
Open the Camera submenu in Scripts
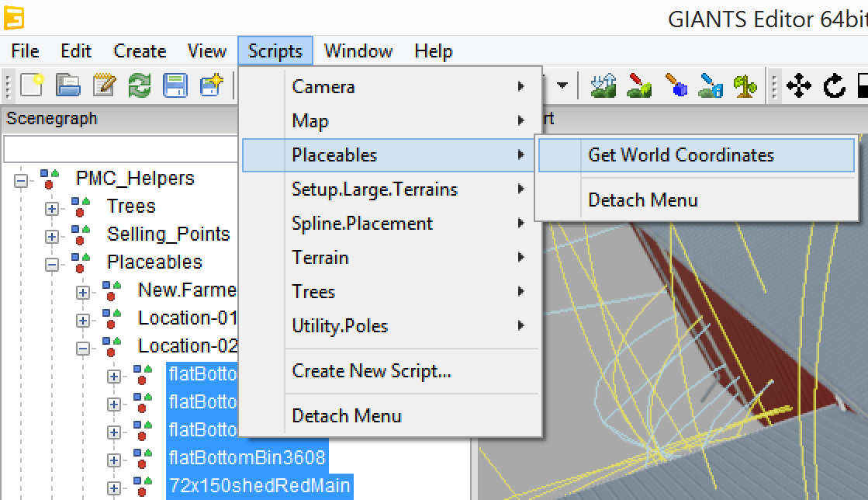pos(391,87)
